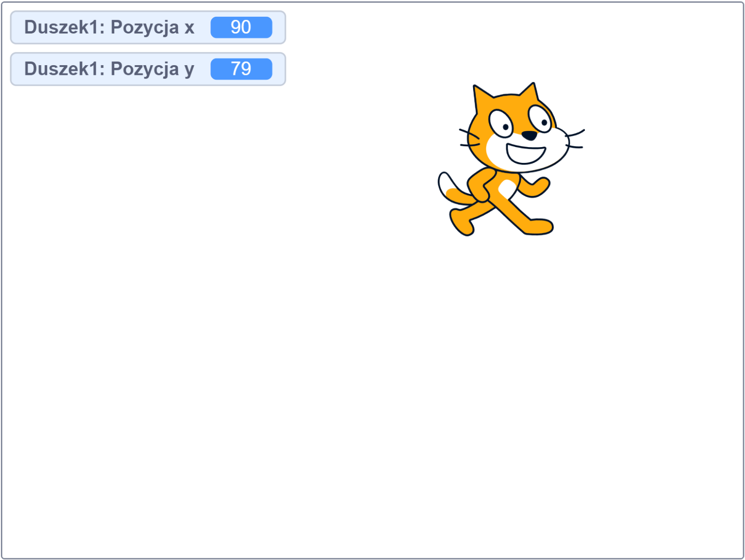745x560 pixels.
Task: Double-check x position by clicking its readout
Action: [x=241, y=27]
